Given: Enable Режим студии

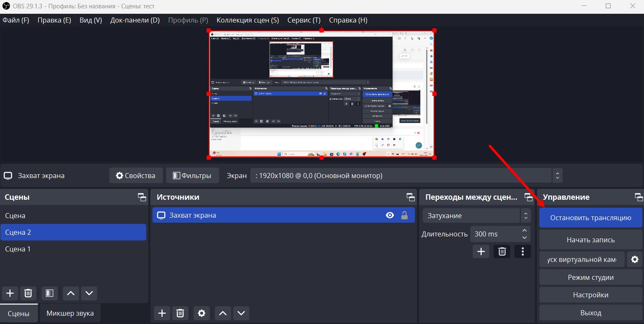Looking at the screenshot, I should coord(591,277).
